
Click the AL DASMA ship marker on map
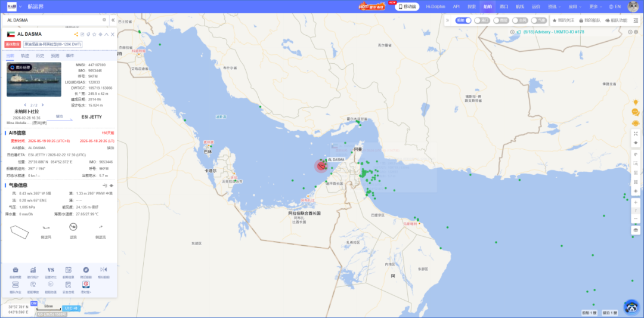click(321, 165)
